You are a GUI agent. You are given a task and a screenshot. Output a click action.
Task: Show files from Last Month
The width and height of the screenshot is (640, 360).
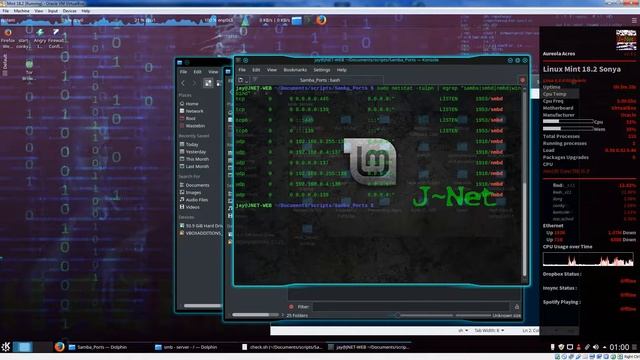pos(194,167)
